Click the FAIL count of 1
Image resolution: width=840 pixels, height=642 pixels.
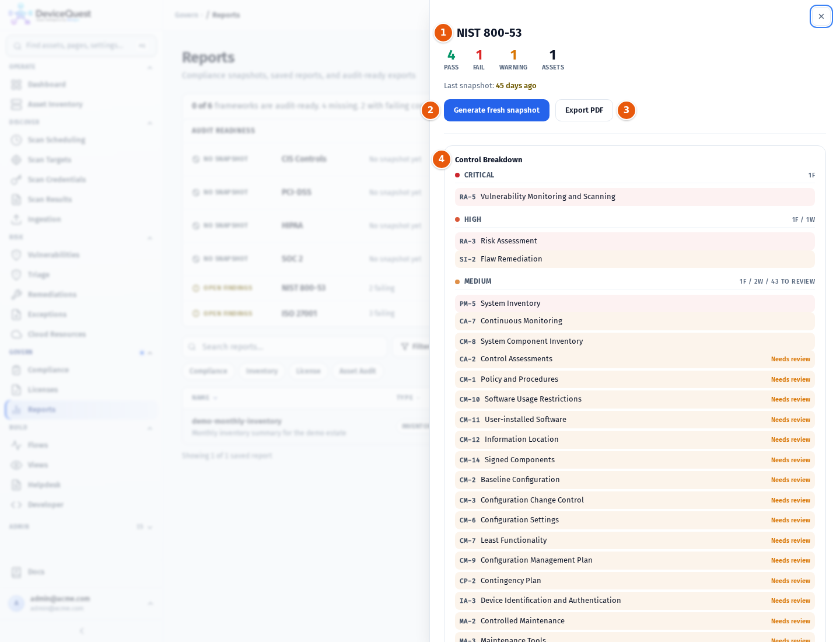(x=479, y=55)
